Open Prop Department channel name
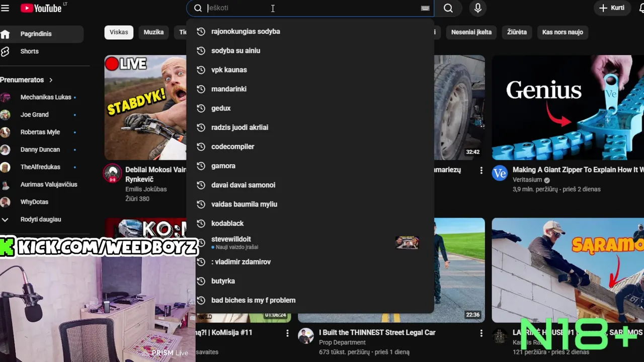 tap(342, 342)
